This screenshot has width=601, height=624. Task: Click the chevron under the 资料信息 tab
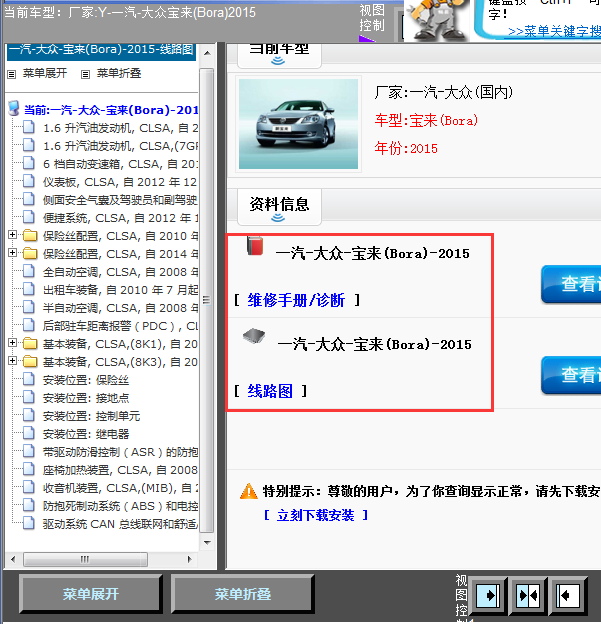coord(278,218)
